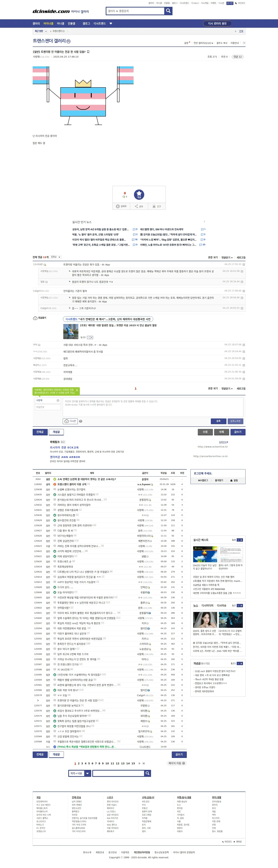
Task: Click the help question mark next to 디시콘
Action: 81,421
